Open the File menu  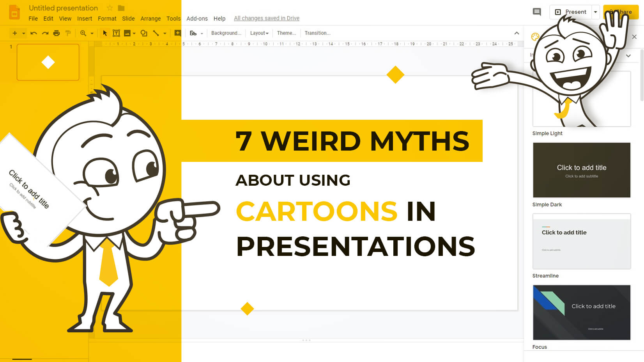[33, 18]
